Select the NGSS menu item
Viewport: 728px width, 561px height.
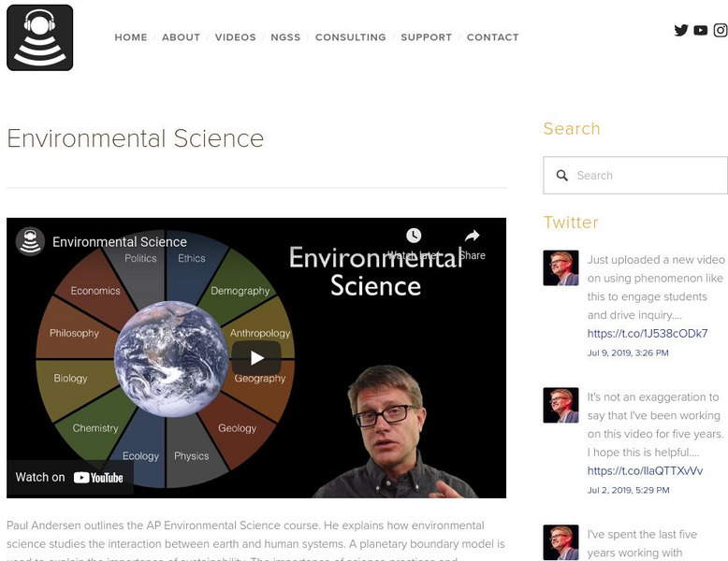pos(285,37)
